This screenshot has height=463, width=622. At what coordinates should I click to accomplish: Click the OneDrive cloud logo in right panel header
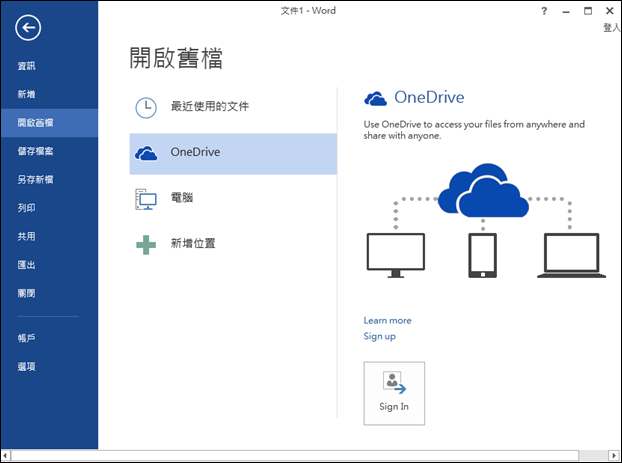click(x=375, y=98)
